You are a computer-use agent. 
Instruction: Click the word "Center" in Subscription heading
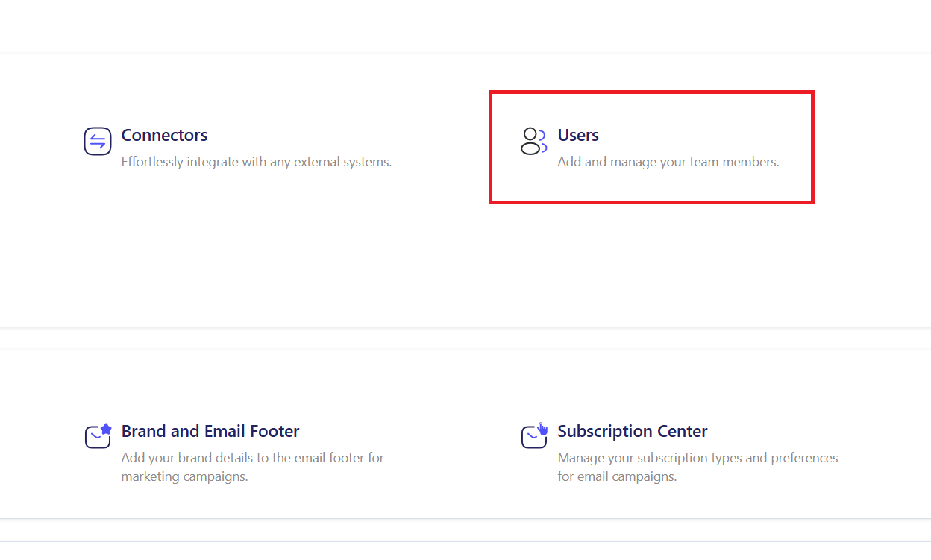[681, 431]
